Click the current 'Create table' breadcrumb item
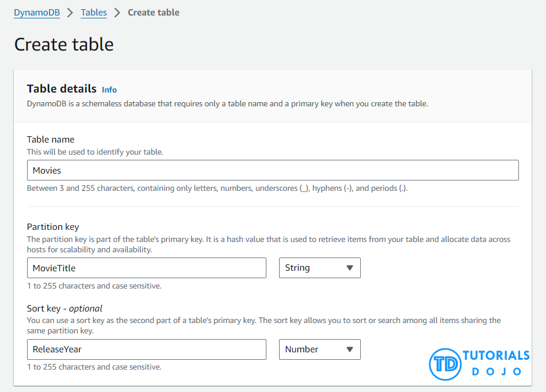The height and width of the screenshot is (392, 546). click(154, 13)
